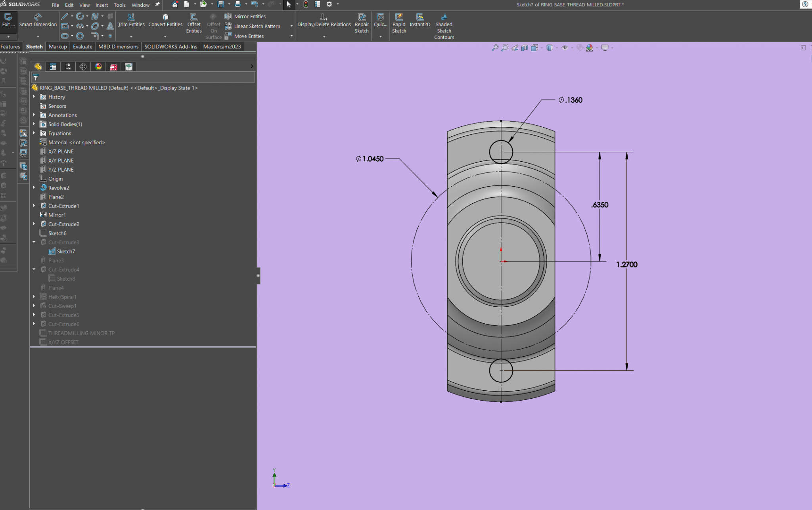This screenshot has height=510, width=812.
Task: Pin the SOLIDWORKS menu bar
Action: coord(157,5)
